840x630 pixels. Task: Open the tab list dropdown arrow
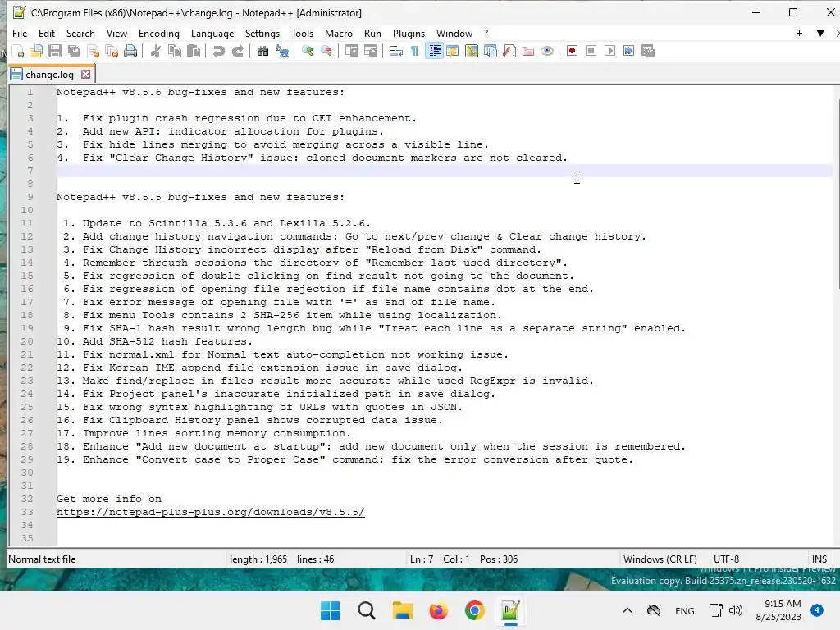point(820,33)
